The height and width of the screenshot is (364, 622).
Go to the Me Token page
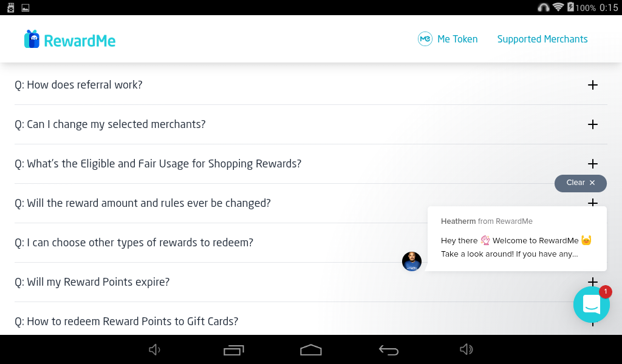(457, 39)
